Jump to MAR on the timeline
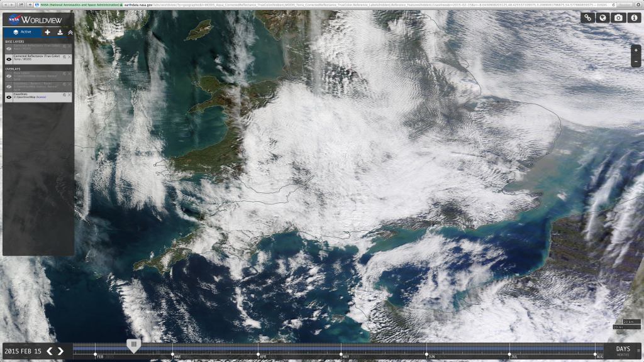Image resolution: width=644 pixels, height=362 pixels. [177, 357]
